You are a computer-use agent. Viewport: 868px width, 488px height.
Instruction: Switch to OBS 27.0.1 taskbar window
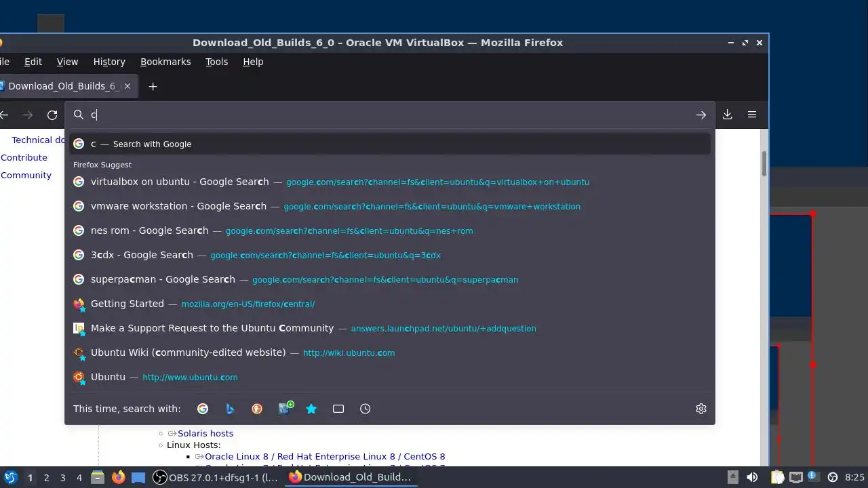[x=216, y=477]
